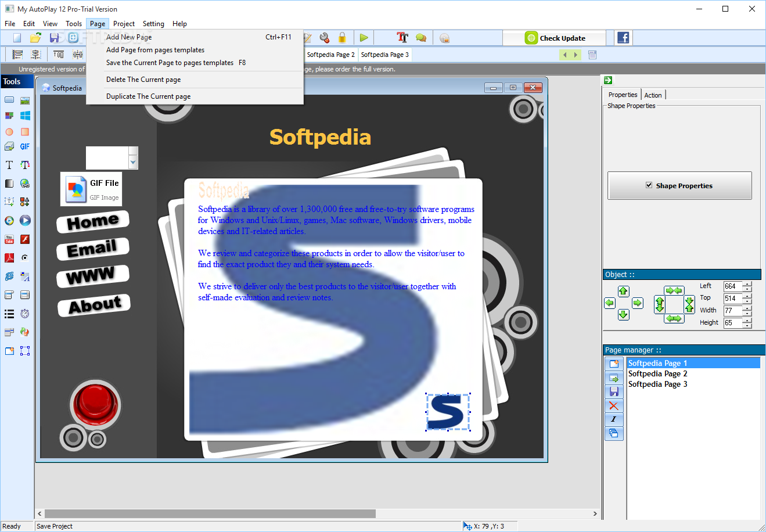
Task: Select the plain T text tool
Action: (9, 165)
